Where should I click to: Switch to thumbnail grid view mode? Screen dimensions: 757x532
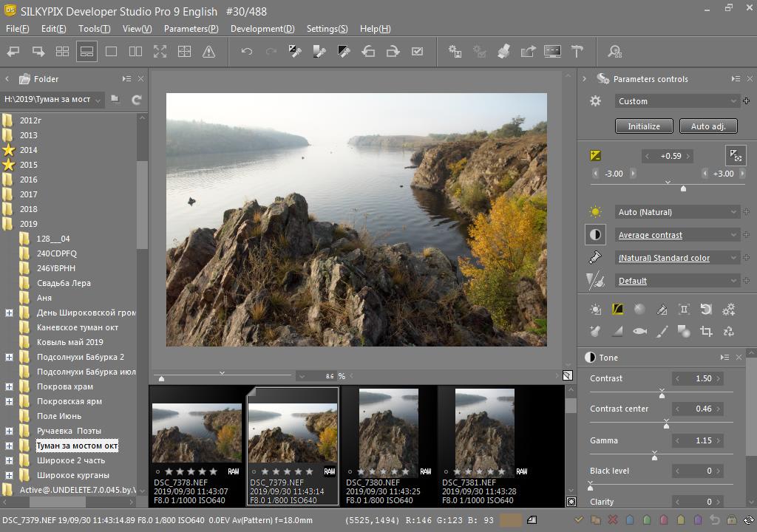pos(62,52)
